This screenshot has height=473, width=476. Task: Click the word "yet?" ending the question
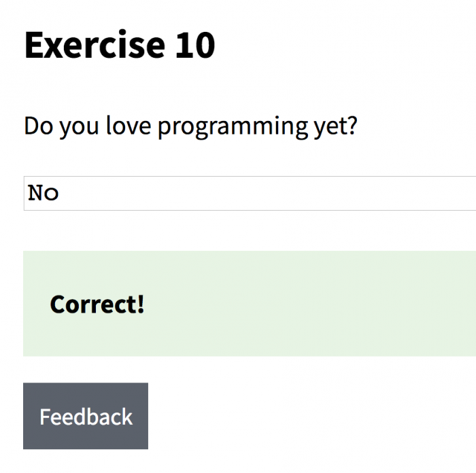click(x=336, y=128)
